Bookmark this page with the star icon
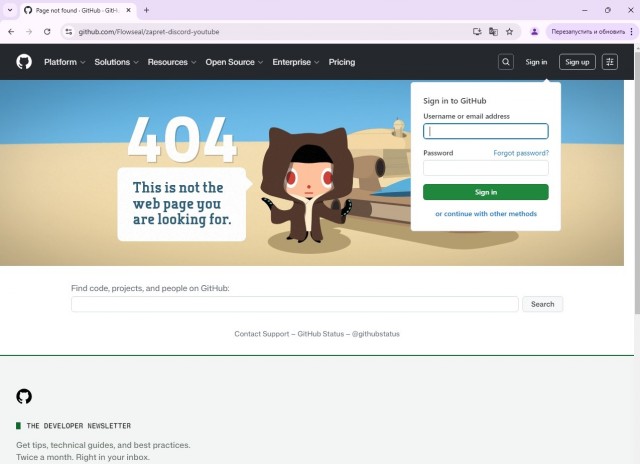Image resolution: width=640 pixels, height=464 pixels. [509, 32]
